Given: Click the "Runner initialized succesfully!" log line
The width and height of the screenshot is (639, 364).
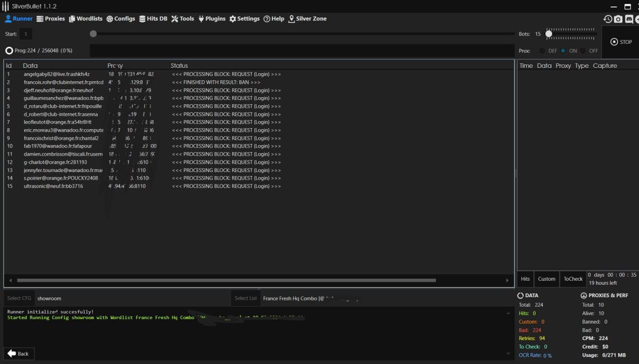Looking at the screenshot, I should pos(50,312).
